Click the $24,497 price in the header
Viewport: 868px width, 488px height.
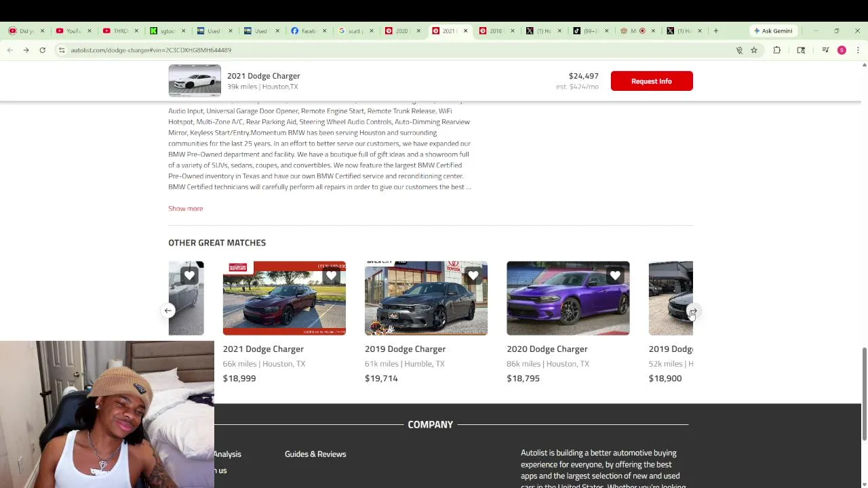tap(583, 76)
